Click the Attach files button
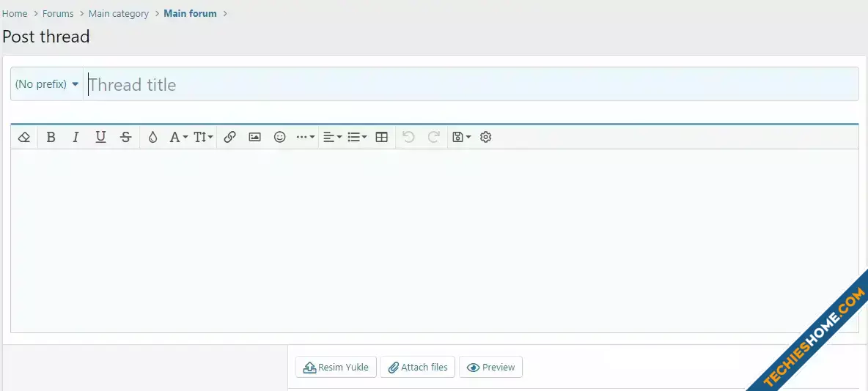The height and width of the screenshot is (391, 868). pos(417,368)
